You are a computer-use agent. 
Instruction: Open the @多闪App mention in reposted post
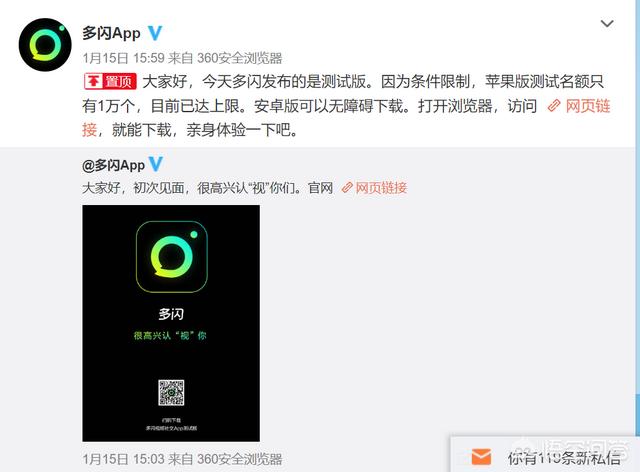pyautogui.click(x=113, y=165)
